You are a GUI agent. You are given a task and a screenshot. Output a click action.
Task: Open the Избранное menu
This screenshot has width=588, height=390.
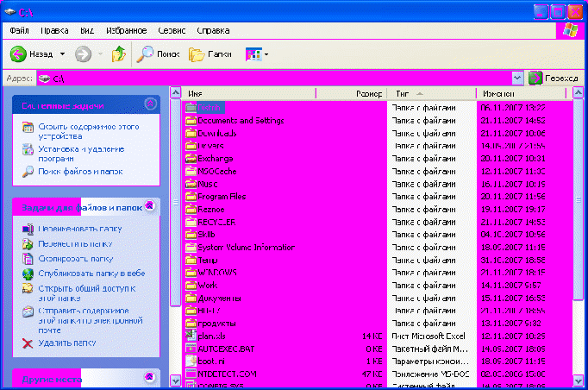(127, 30)
